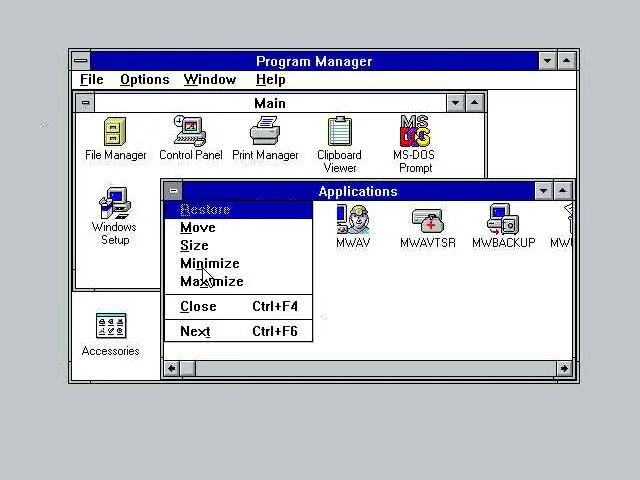The height and width of the screenshot is (480, 640).
Task: Open Clipboard Viewer icon
Action: point(340,145)
